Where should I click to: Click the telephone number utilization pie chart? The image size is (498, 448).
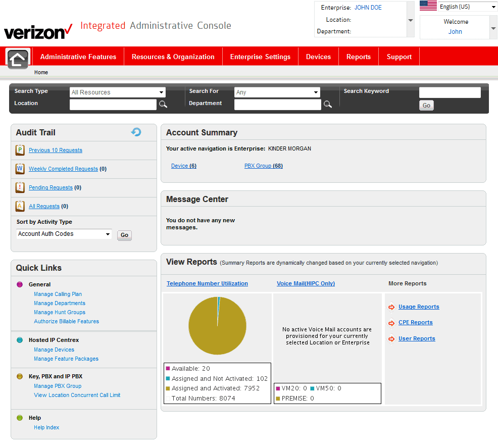point(217,325)
